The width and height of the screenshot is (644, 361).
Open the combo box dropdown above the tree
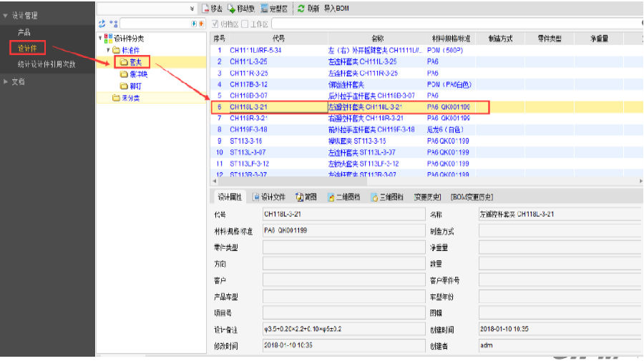pyautogui.click(x=192, y=9)
